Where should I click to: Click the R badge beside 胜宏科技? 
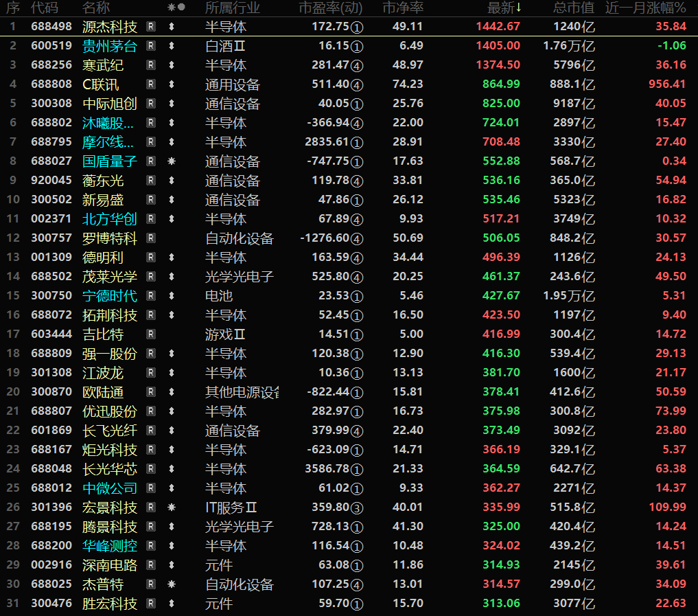tap(151, 604)
